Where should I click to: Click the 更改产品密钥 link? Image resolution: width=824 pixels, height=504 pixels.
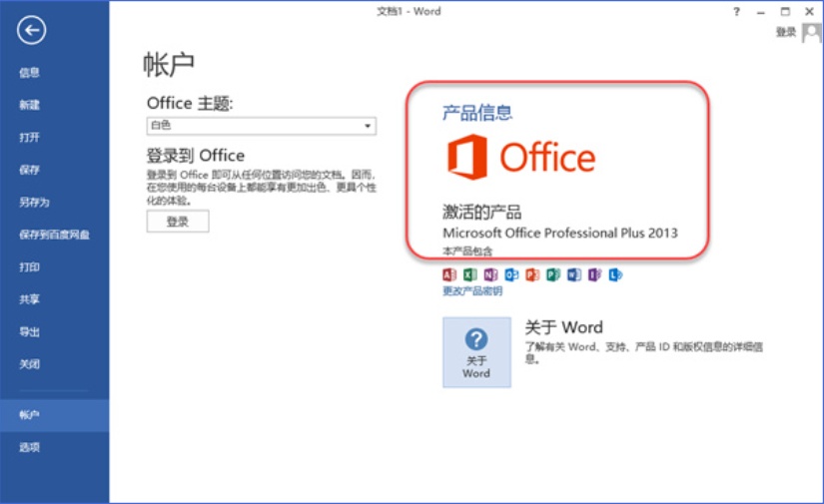point(472,290)
